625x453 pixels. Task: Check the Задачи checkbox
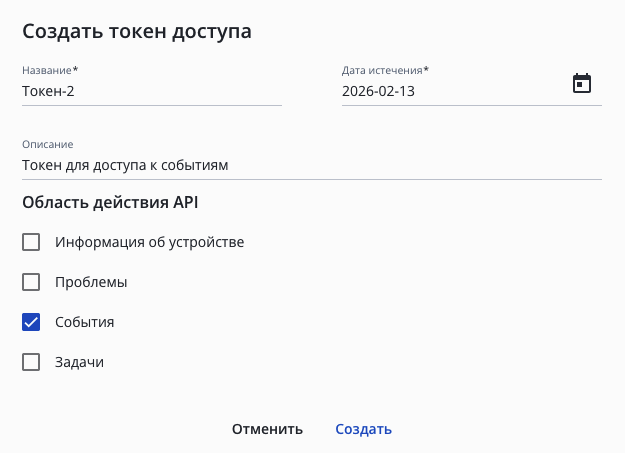pyautogui.click(x=31, y=362)
